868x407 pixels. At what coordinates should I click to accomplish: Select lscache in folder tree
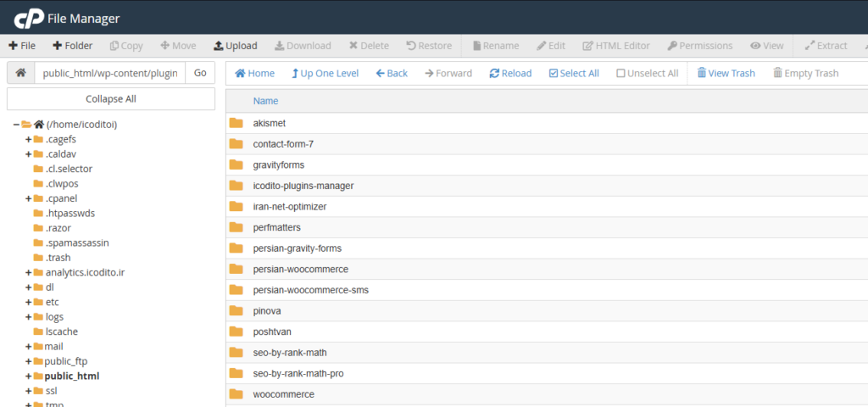pos(61,332)
